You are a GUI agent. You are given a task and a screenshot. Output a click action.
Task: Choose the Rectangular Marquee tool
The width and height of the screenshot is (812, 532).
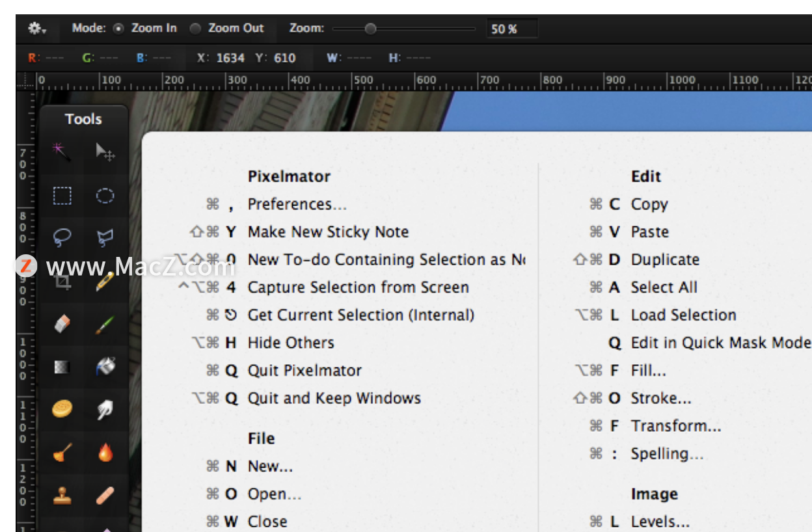62,196
